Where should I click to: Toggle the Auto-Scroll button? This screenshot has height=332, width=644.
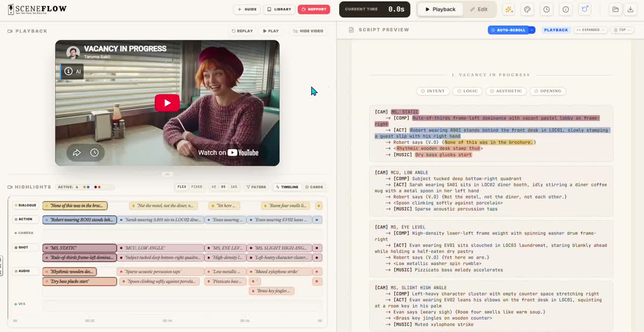(x=508, y=30)
